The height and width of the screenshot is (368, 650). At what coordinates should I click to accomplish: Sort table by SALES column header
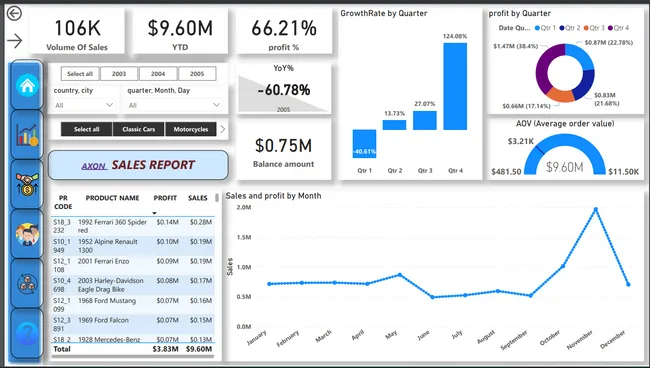click(x=198, y=198)
